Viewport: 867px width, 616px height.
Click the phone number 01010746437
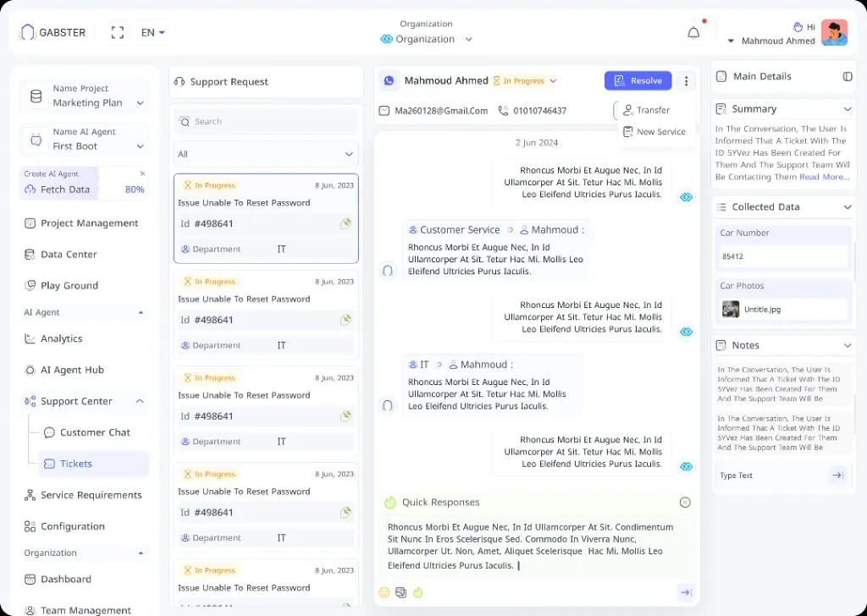[539, 111]
